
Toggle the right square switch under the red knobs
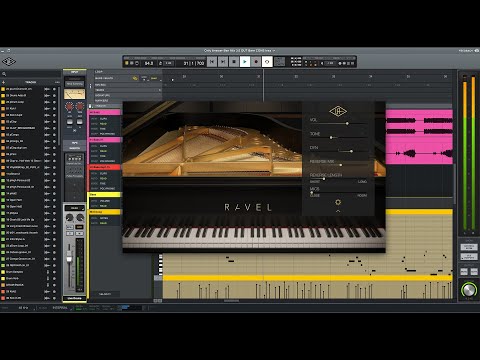coord(80,121)
